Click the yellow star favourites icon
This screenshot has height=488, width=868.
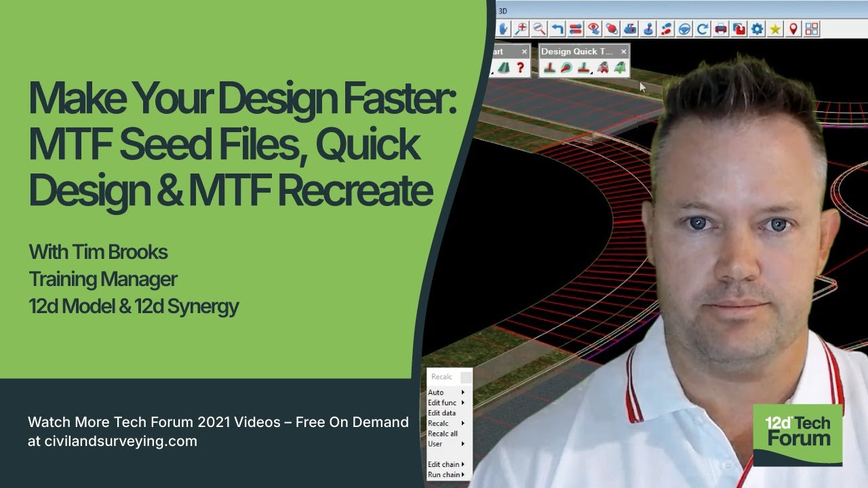(776, 28)
